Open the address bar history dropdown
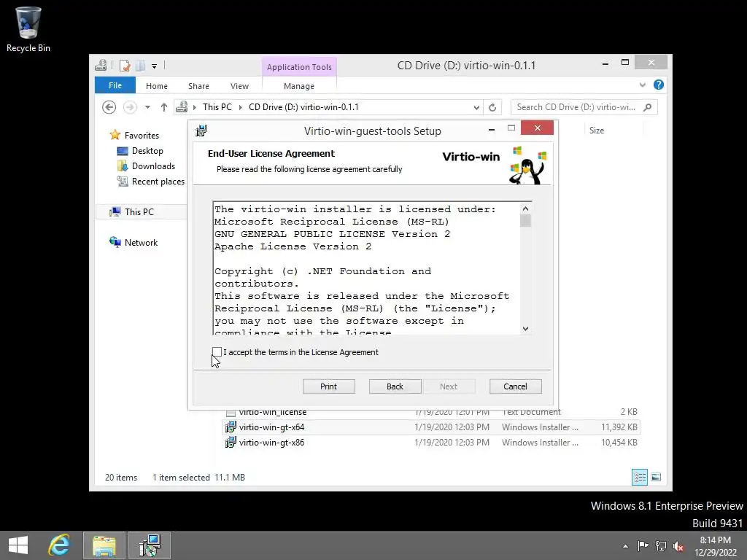 (x=476, y=108)
